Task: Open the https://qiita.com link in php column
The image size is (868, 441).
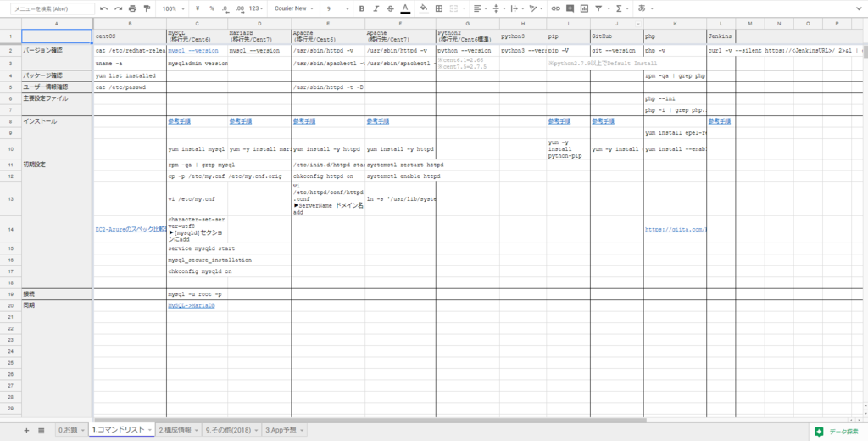Action: click(676, 229)
